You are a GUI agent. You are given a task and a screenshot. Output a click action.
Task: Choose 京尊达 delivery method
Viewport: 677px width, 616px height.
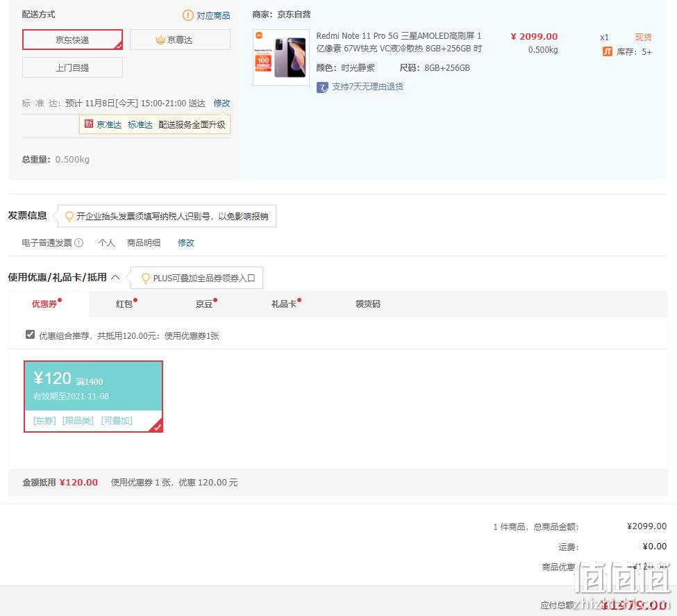click(180, 40)
